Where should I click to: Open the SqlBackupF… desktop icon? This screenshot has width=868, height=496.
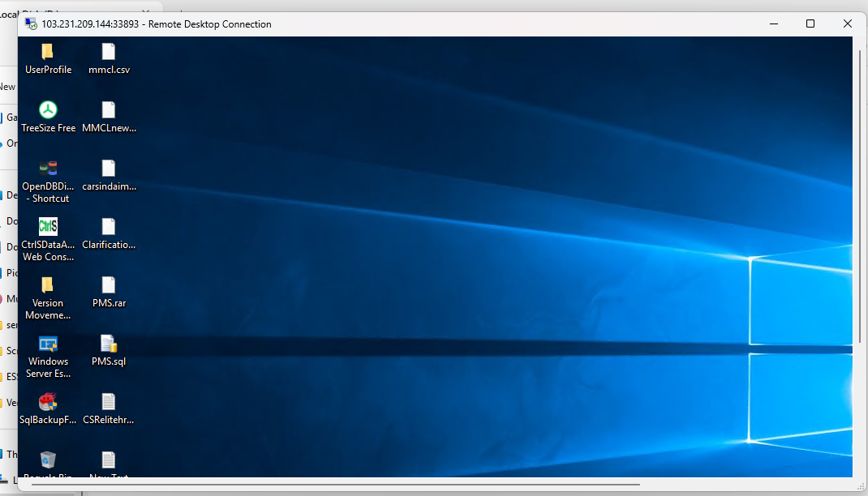48,402
